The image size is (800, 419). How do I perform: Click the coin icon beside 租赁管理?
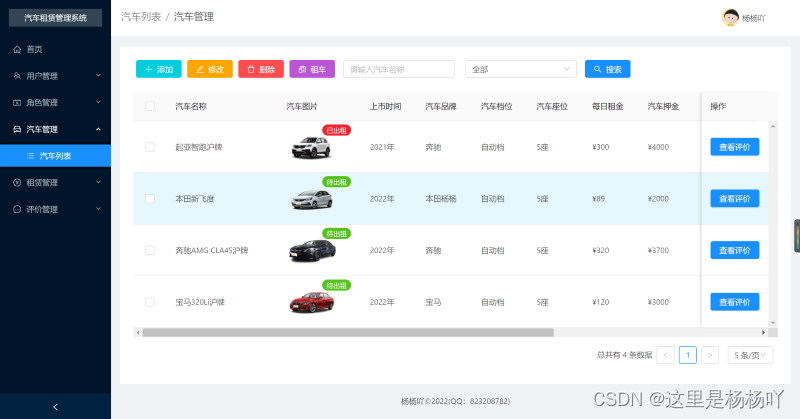(17, 183)
